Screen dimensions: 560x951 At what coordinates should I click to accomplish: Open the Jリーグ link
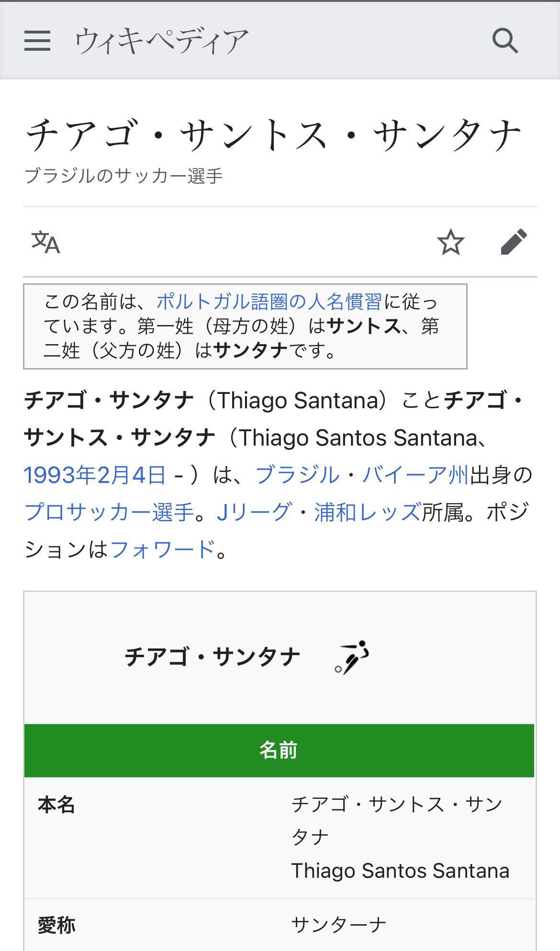[254, 512]
